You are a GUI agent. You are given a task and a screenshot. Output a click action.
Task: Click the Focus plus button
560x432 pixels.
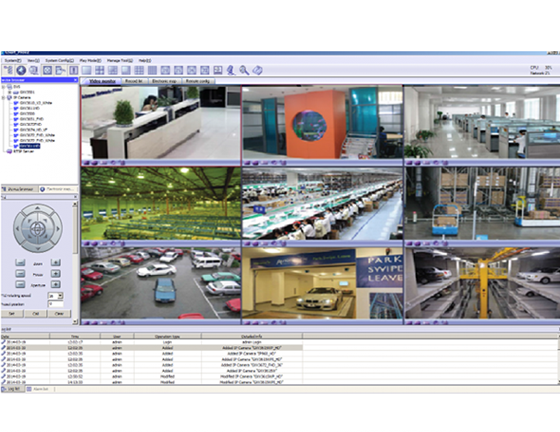pyautogui.click(x=55, y=274)
